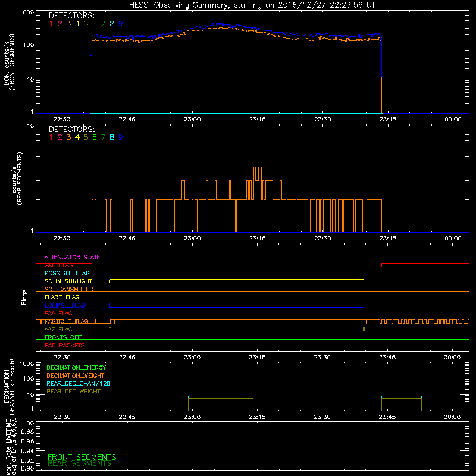Image resolution: width=476 pixels, height=476 pixels.
Task: Click the GAP_FLAG label
Action: click(x=58, y=265)
